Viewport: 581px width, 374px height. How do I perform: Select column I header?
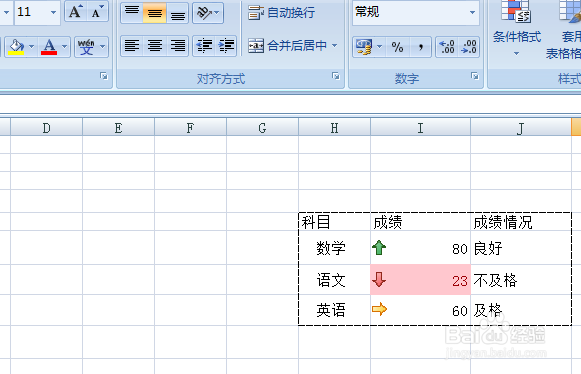420,128
